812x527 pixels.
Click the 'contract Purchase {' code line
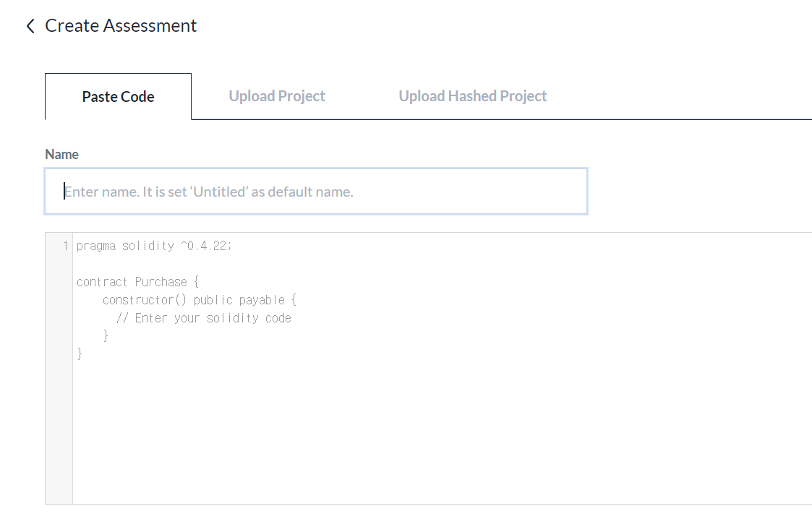138,282
